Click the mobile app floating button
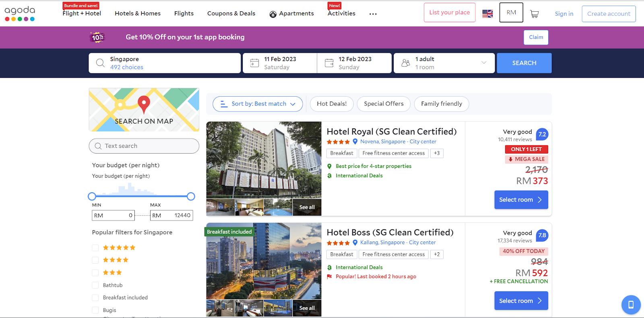Viewport: 644px width, 318px height. [631, 305]
